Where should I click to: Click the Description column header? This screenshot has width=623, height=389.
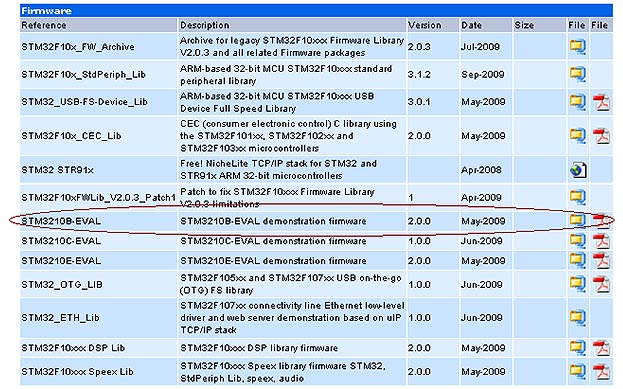pos(205,25)
